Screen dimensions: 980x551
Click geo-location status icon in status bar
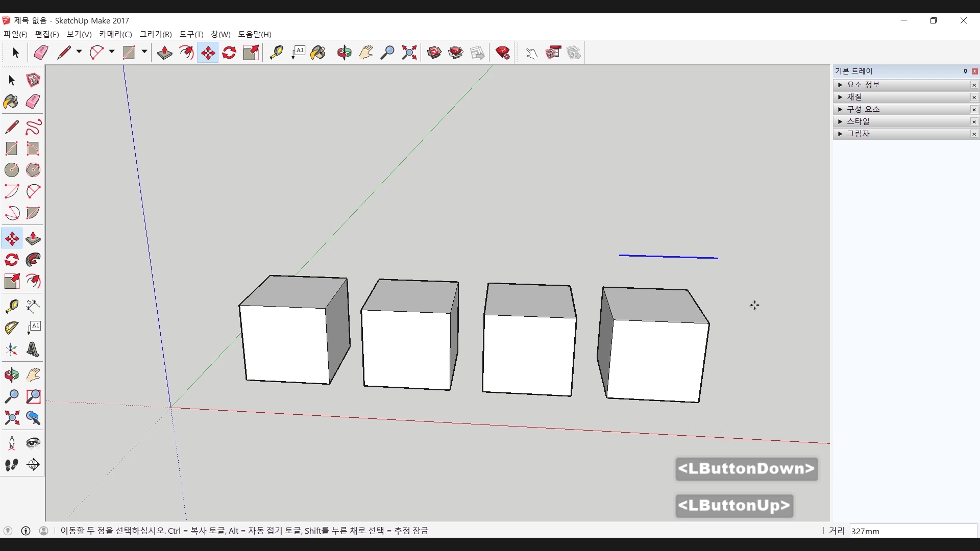pos(8,531)
